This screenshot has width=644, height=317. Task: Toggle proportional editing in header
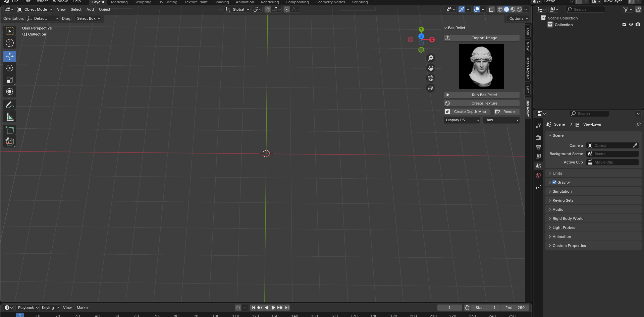tap(286, 9)
